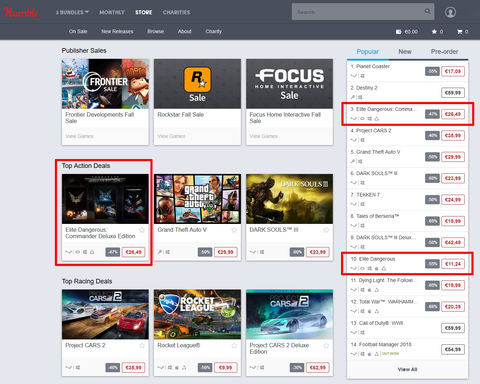Screen dimensions: 480x384
Task: Open the About link
Action: click(x=185, y=31)
